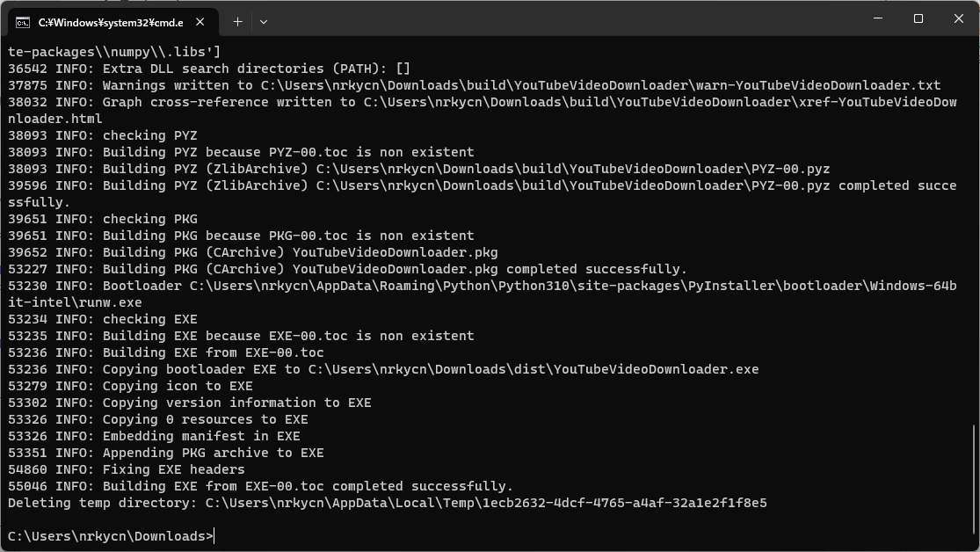
Task: Click the window close icon
Action: click(x=957, y=18)
